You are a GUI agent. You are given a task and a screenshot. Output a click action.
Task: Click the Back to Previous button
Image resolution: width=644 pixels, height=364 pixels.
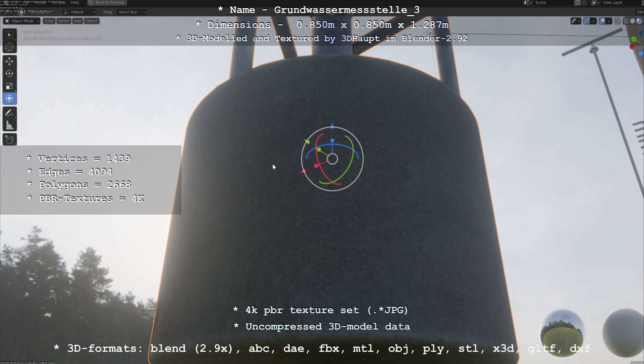click(107, 2)
